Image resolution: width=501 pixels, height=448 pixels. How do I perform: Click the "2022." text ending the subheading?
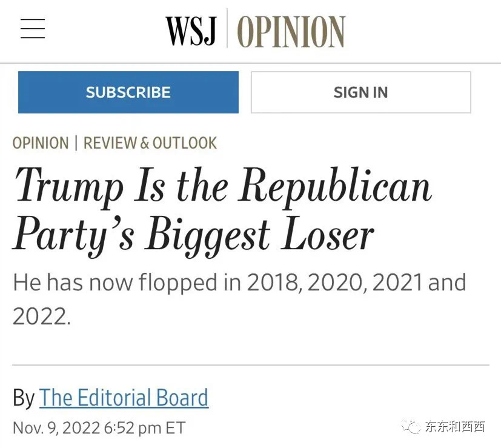[x=42, y=316]
